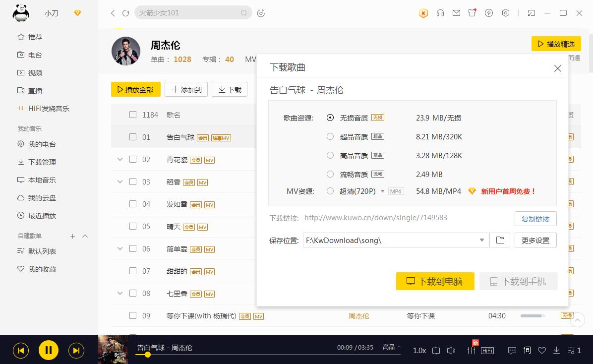Show lyrics with the 词 icon

pyautogui.click(x=527, y=351)
